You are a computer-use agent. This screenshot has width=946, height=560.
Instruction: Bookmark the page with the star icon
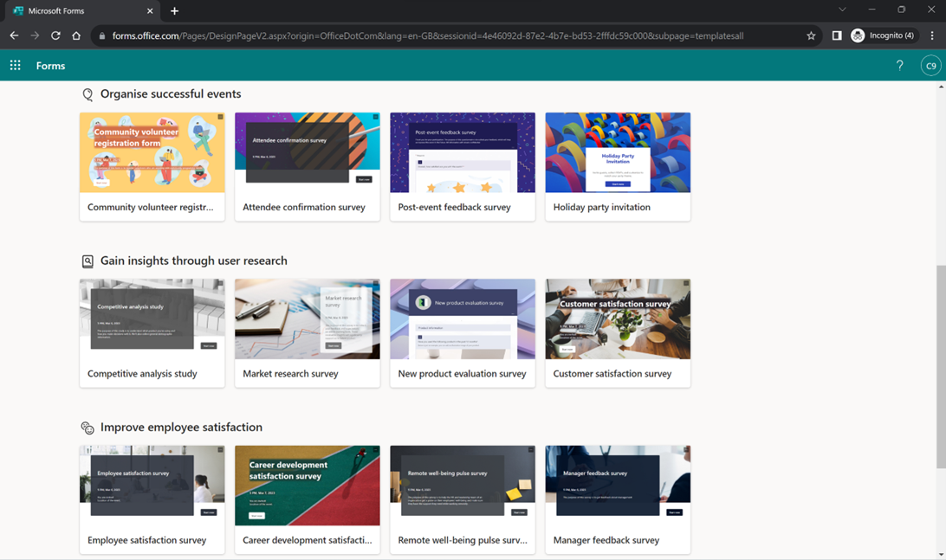[x=811, y=35]
